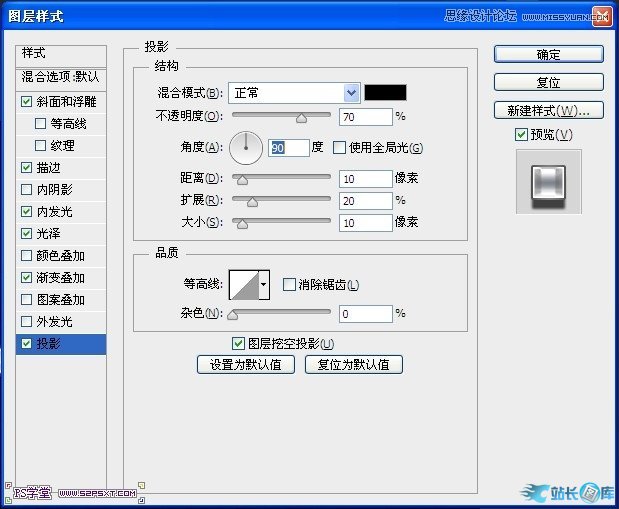Toggle the 斜面和浮雕 checkbox
Screen dimensions: 619x509
[26, 102]
